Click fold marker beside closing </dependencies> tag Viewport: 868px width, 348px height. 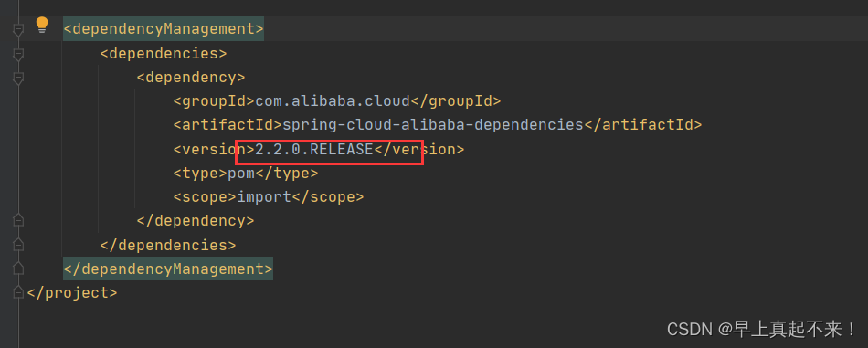pyautogui.click(x=18, y=244)
